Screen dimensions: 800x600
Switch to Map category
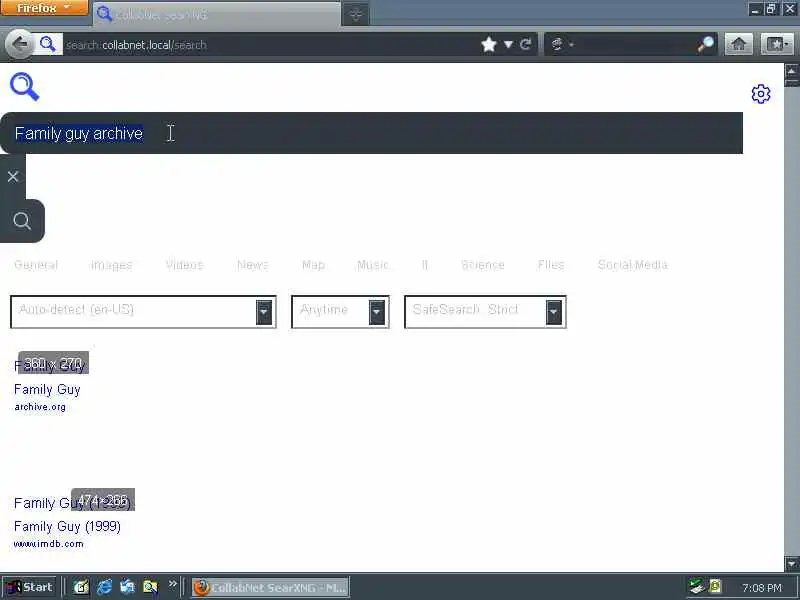[x=313, y=265]
